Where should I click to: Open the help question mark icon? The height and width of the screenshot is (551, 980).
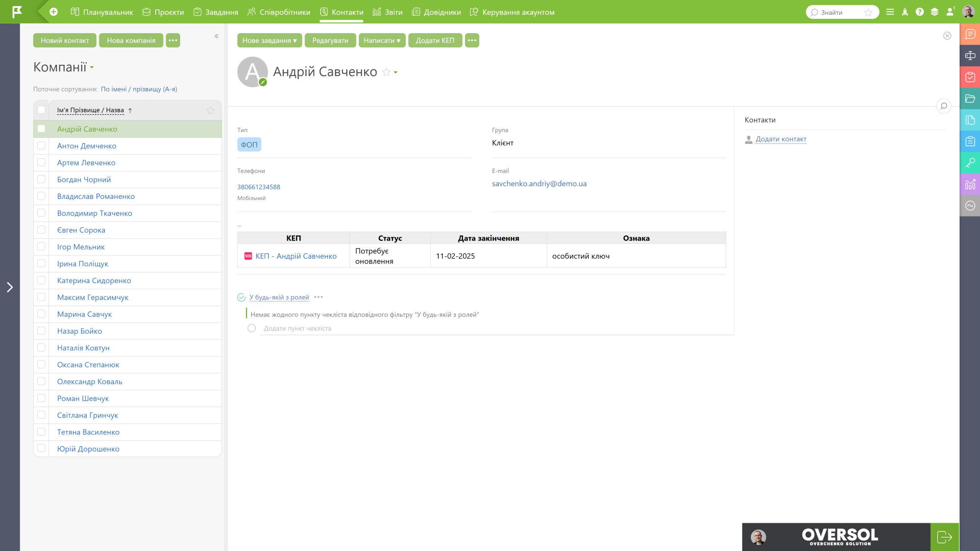(x=920, y=12)
